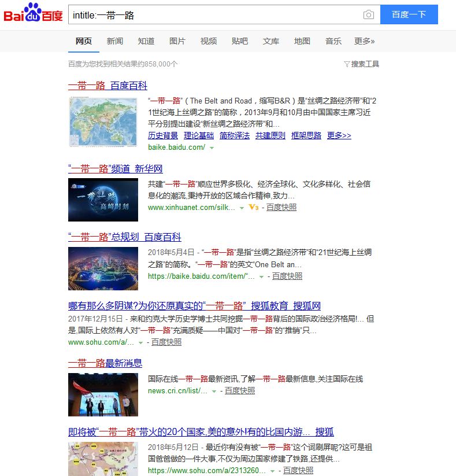Open the 共建原则 sublink
The height and width of the screenshot is (476, 456).
[x=270, y=135]
